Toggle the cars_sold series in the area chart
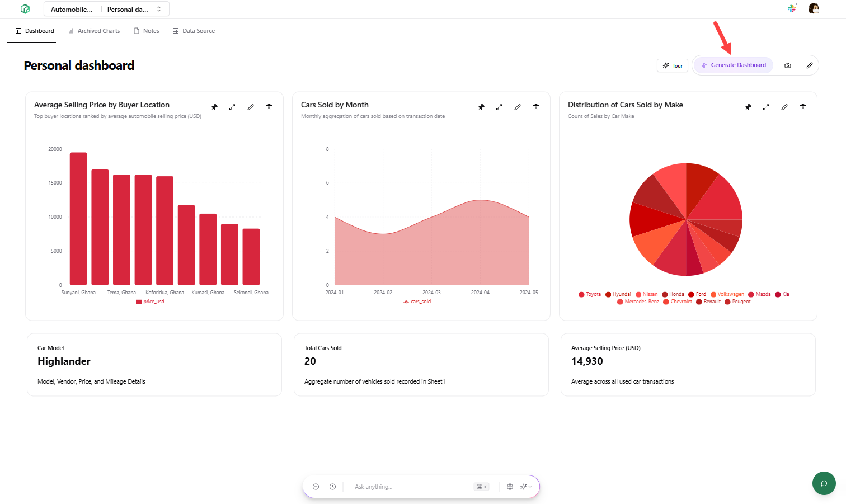846x504 pixels. [417, 302]
